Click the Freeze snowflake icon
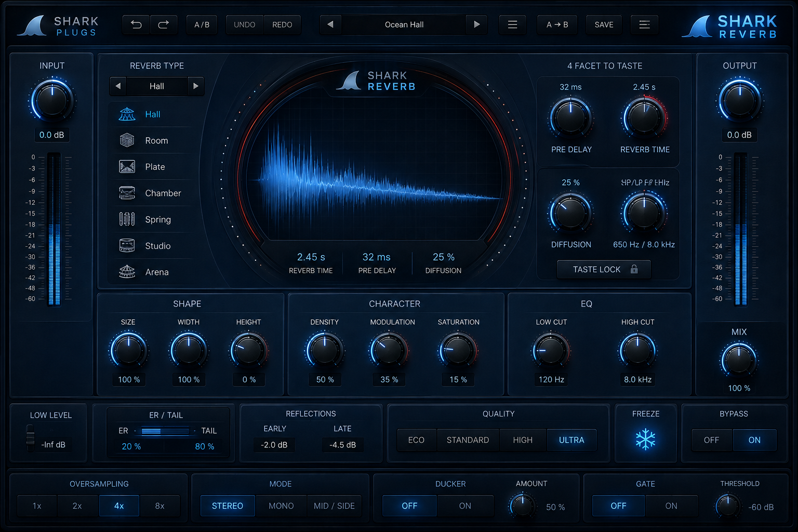 point(646,440)
